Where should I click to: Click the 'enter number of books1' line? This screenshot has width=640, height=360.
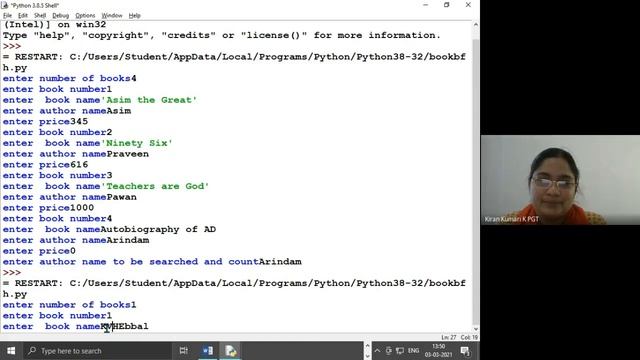pyautogui.click(x=69, y=305)
